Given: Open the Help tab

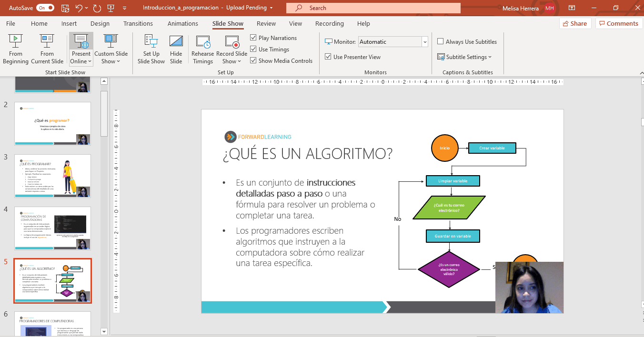Looking at the screenshot, I should click(363, 23).
